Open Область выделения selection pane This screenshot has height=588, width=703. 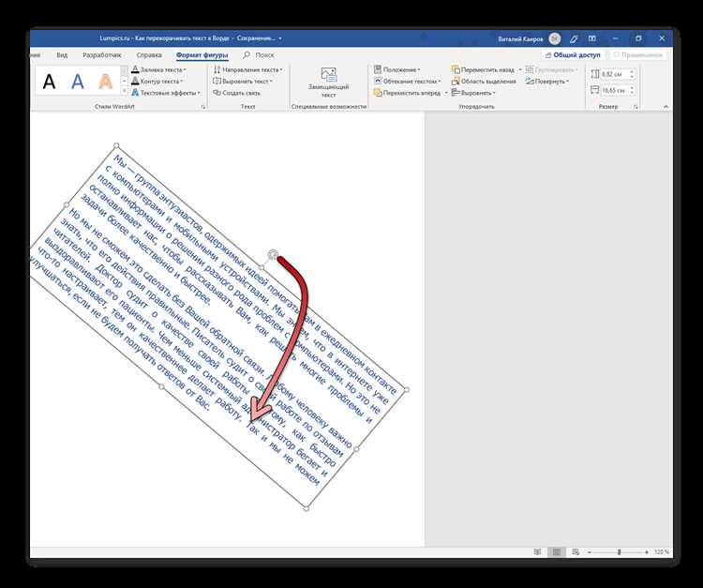click(484, 82)
